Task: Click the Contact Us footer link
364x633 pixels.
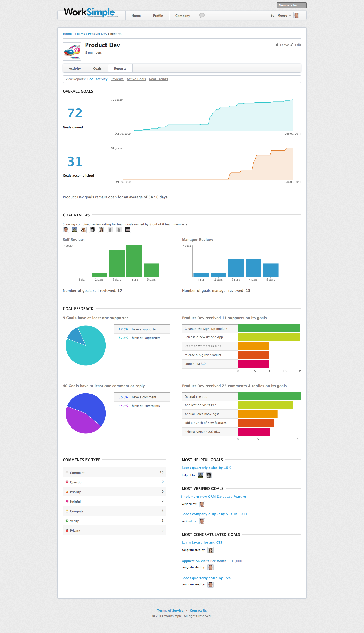Action: tap(198, 610)
